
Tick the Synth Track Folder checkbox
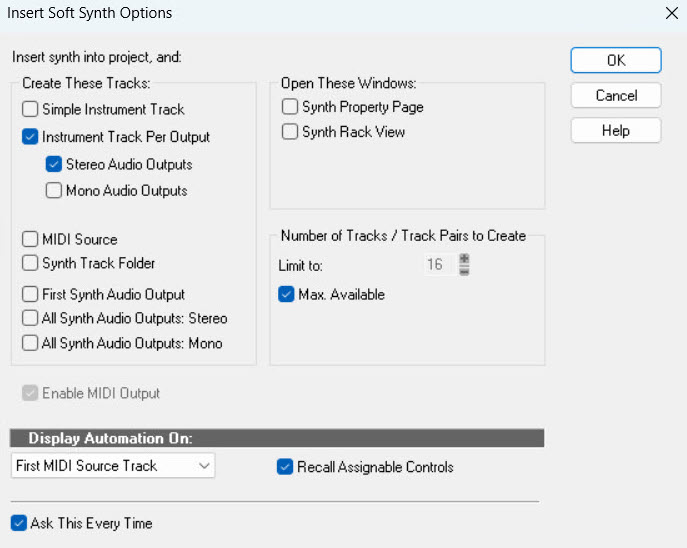[30, 264]
